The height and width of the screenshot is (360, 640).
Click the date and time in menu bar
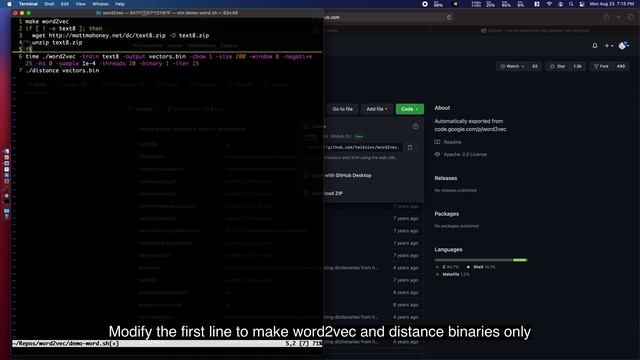coord(611,4)
